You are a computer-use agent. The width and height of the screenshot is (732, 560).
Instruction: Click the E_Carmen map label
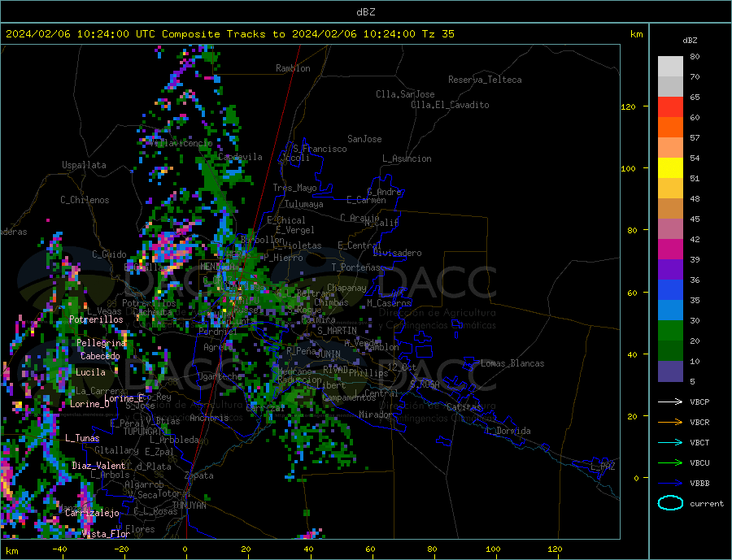366,200
